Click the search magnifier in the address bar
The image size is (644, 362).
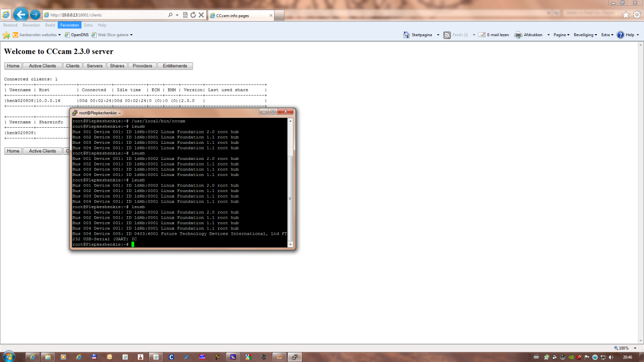tap(171, 15)
